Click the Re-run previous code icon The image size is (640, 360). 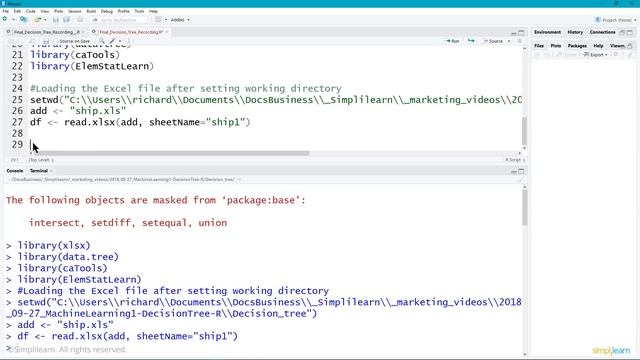coord(471,41)
